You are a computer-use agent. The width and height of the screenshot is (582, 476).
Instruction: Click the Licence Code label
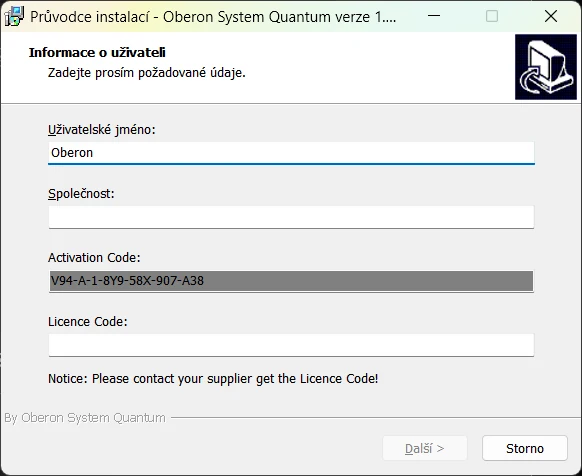(x=88, y=322)
